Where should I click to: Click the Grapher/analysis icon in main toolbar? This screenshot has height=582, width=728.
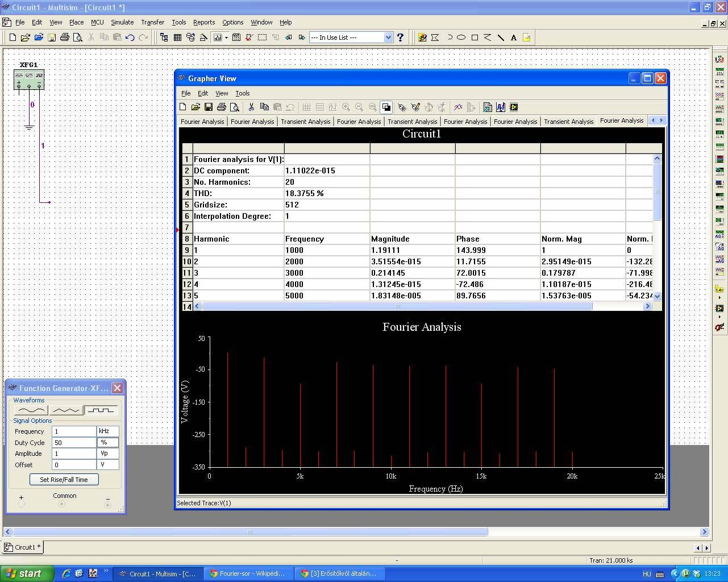[218, 38]
